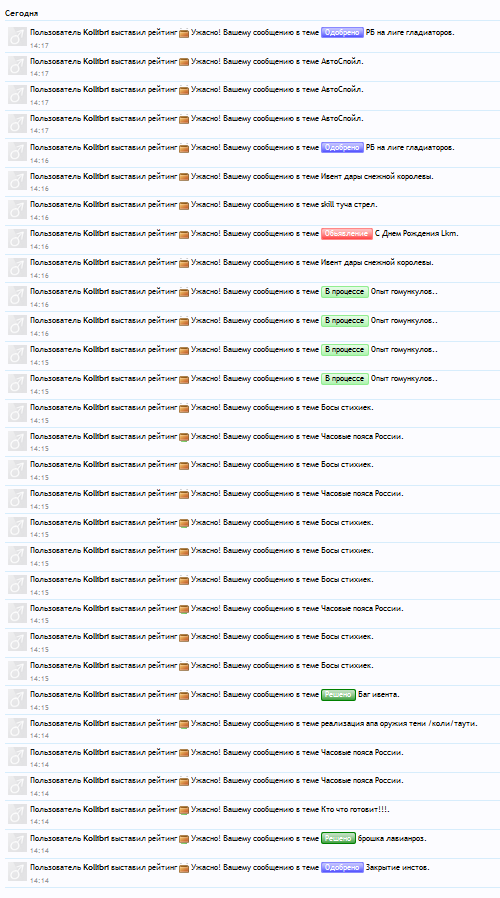Screen dimensions: 500x898
Task: Click avatar icon in the skill туча стрел notification
Action: point(17,210)
